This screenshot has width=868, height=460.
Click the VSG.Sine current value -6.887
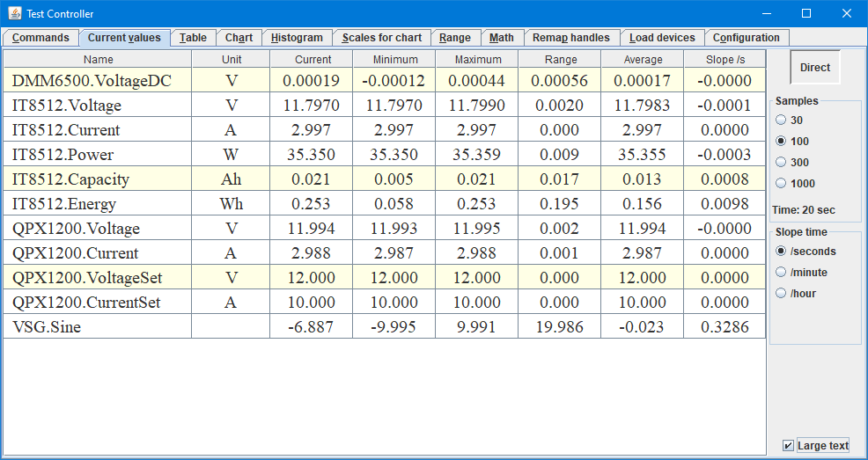pyautogui.click(x=311, y=327)
